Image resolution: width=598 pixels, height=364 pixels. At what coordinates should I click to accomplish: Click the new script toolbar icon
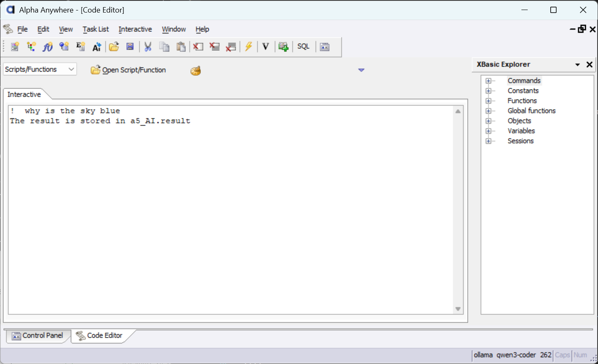click(x=15, y=47)
